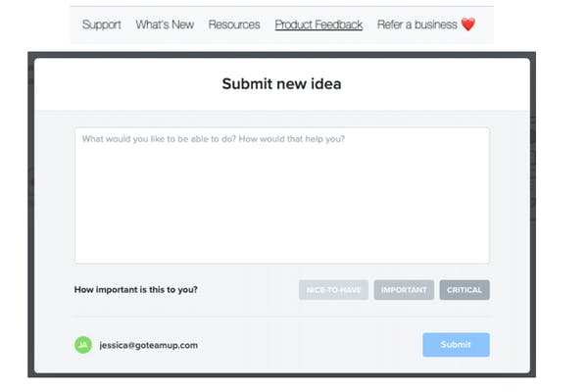588x392 pixels.
Task: Click the green JA avatar circle
Action: 83,345
